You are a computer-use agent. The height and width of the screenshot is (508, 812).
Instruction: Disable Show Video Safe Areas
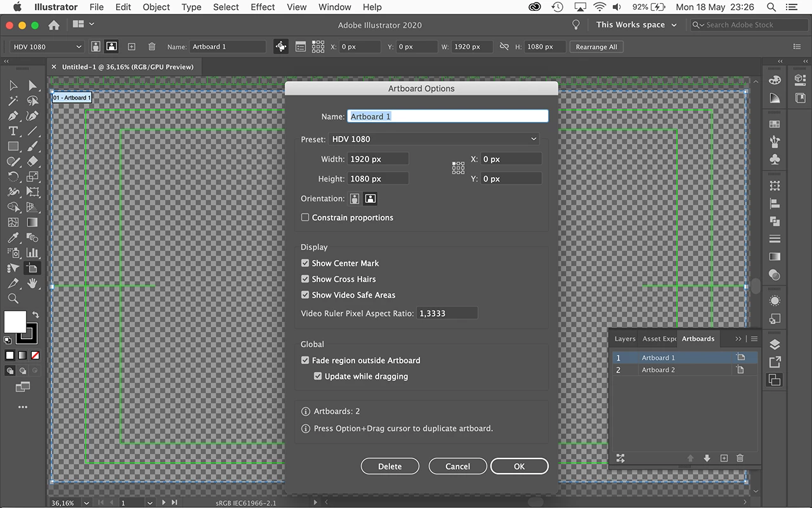[305, 295]
